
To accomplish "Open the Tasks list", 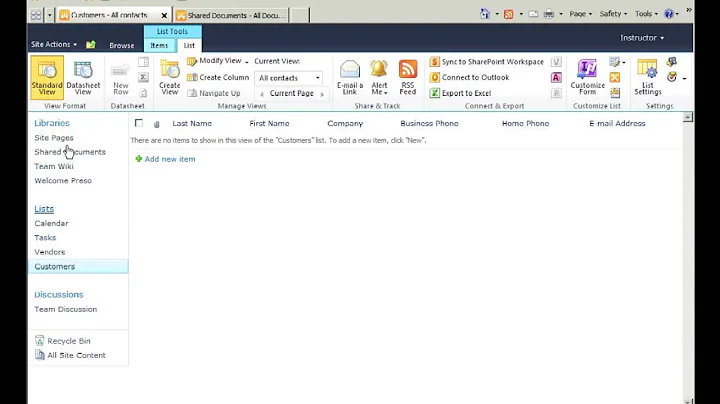I will tap(45, 237).
